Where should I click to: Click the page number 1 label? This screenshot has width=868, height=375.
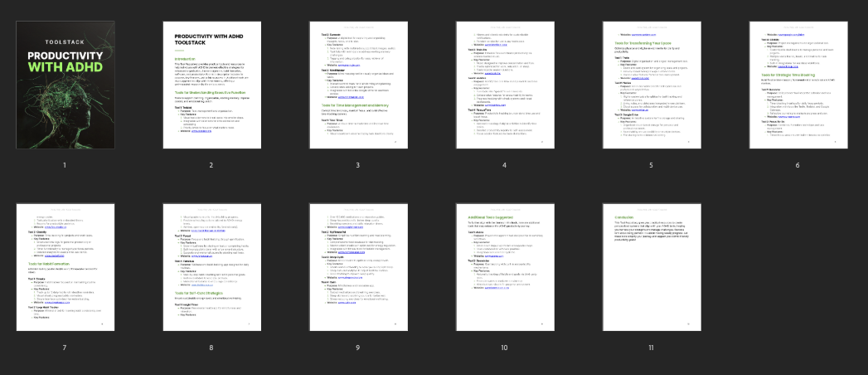coord(65,165)
